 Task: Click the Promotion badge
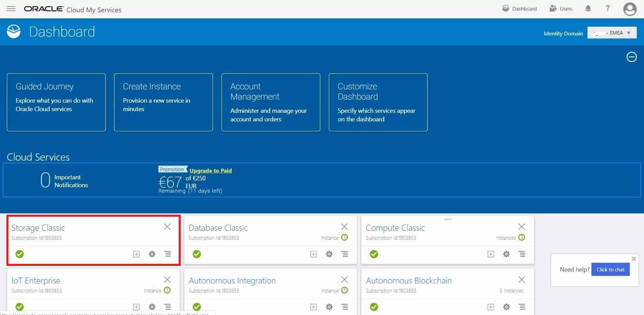[173, 170]
